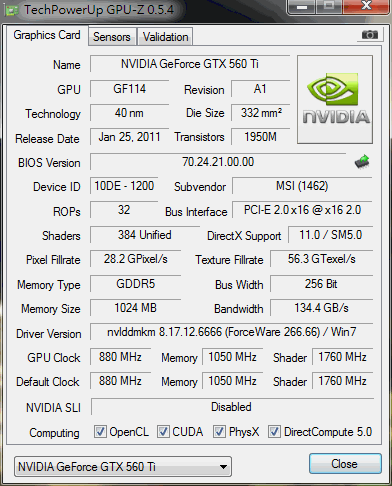Toggle the OpenCL checkbox
Screen dimensions: 392x486
click(100, 431)
